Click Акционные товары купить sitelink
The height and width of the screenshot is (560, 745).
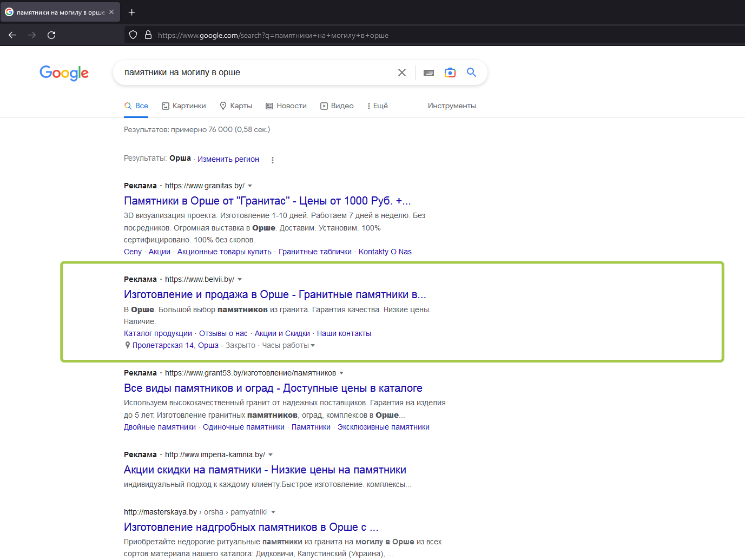pos(225,252)
